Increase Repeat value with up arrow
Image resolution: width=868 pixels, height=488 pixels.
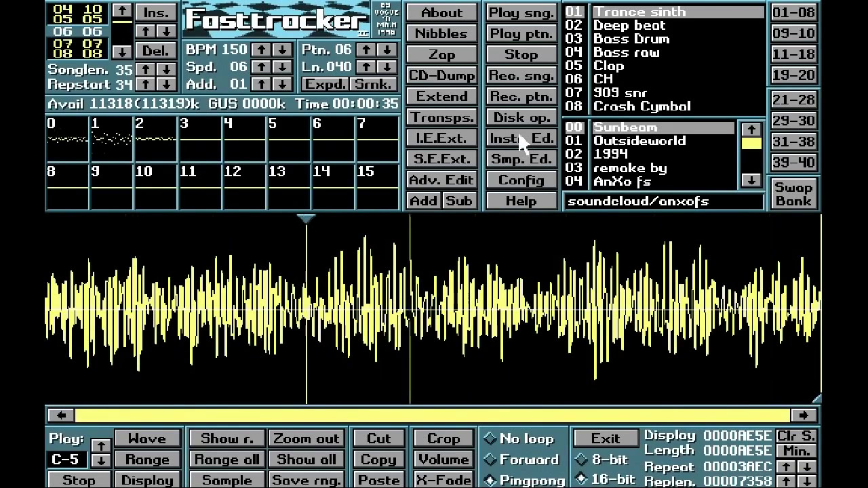coord(785,467)
